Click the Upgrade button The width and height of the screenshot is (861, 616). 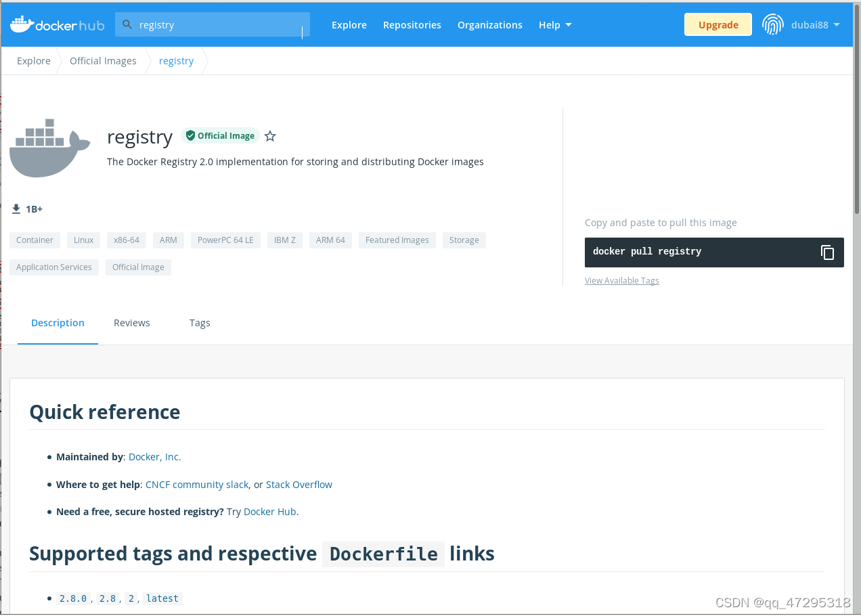pyautogui.click(x=718, y=24)
